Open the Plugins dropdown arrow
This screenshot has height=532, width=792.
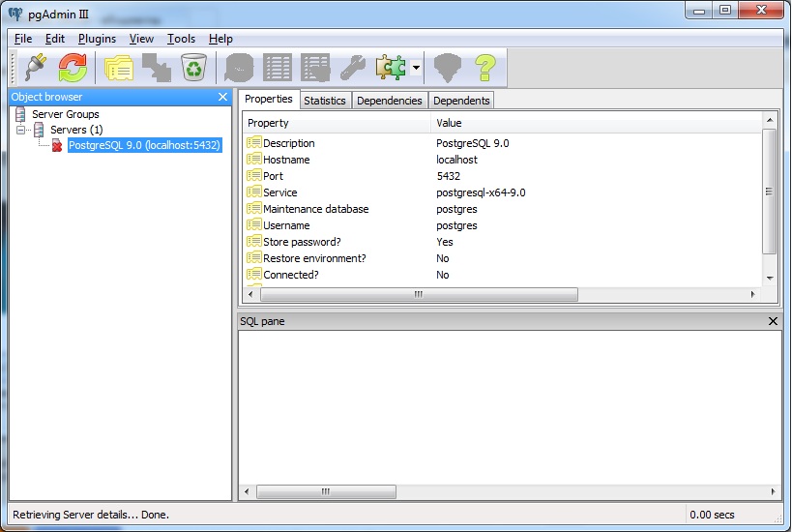click(416, 67)
